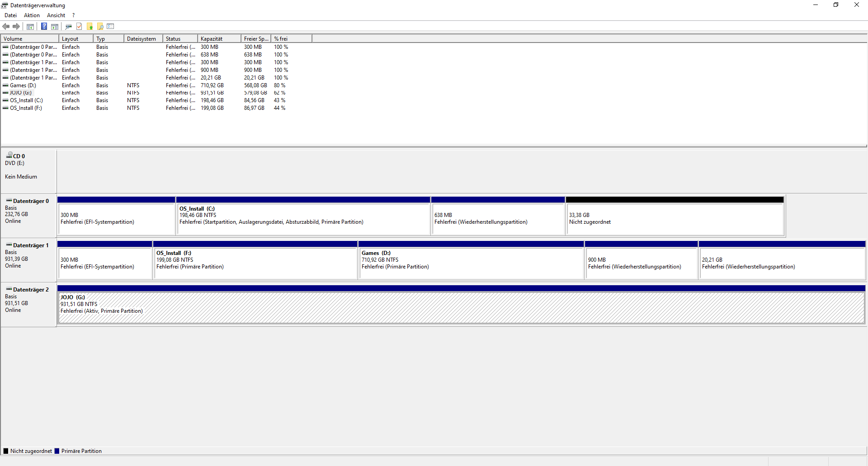Click the page with red checkmark icon

79,27
